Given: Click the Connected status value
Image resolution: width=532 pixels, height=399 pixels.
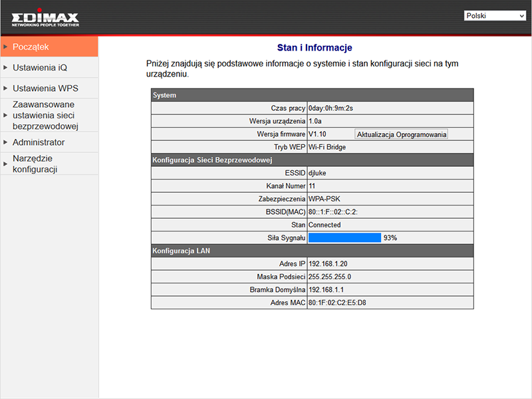Looking at the screenshot, I should (x=325, y=225).
